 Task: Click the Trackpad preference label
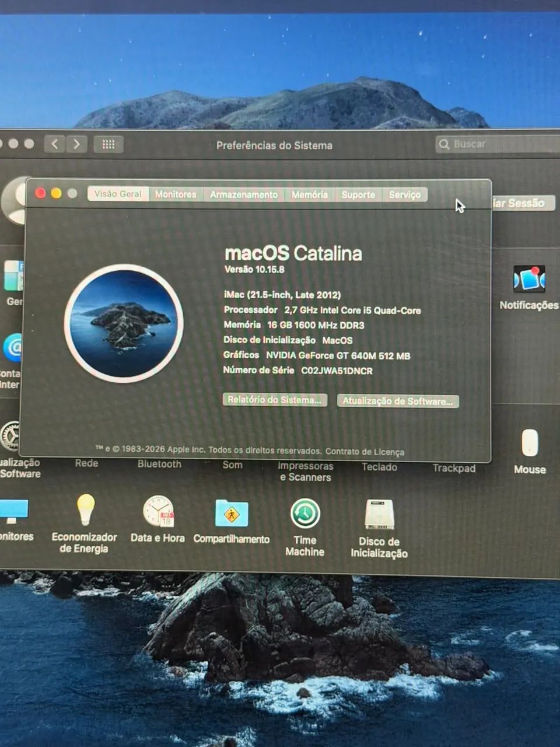(x=454, y=468)
